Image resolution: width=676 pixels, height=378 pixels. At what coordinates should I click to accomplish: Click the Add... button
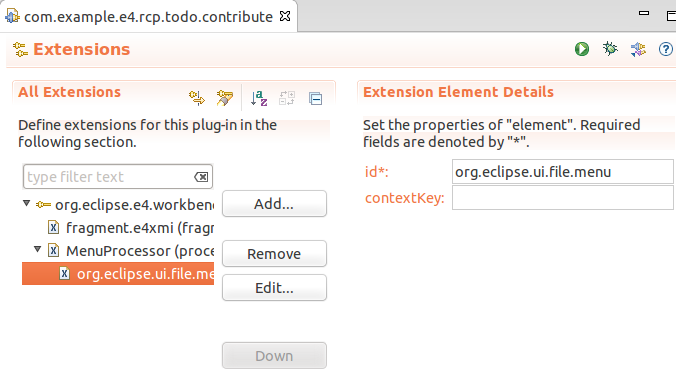[274, 203]
